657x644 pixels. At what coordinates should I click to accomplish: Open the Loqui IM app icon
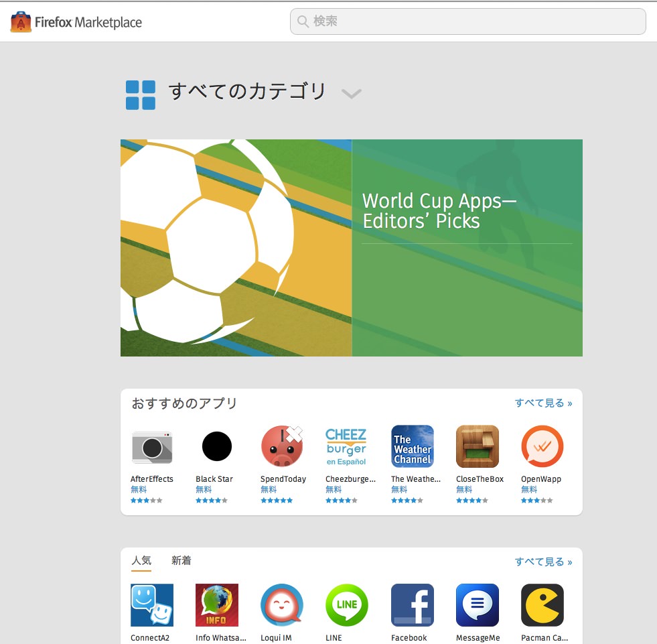click(x=282, y=605)
